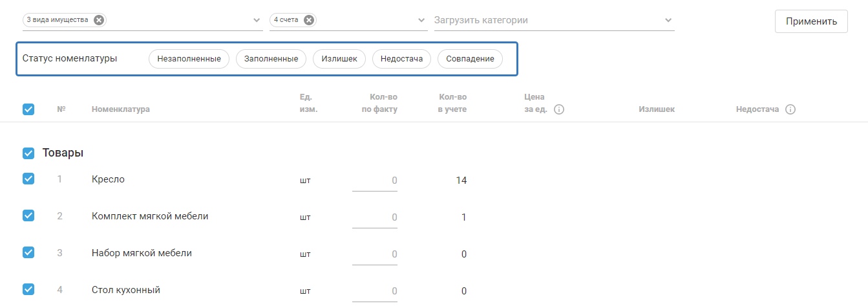Select the 'Излишек' status filter
The height and width of the screenshot is (308, 868).
[x=339, y=59]
